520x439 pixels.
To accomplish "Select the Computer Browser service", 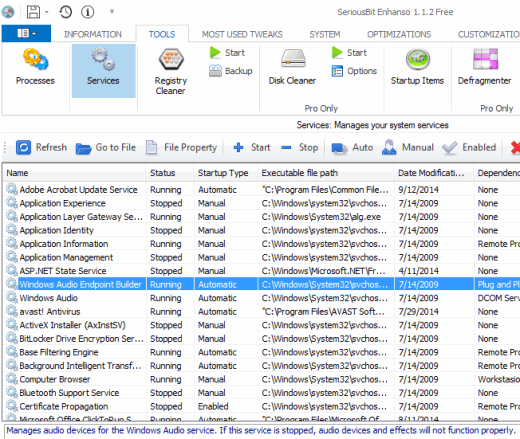I will click(262, 379).
